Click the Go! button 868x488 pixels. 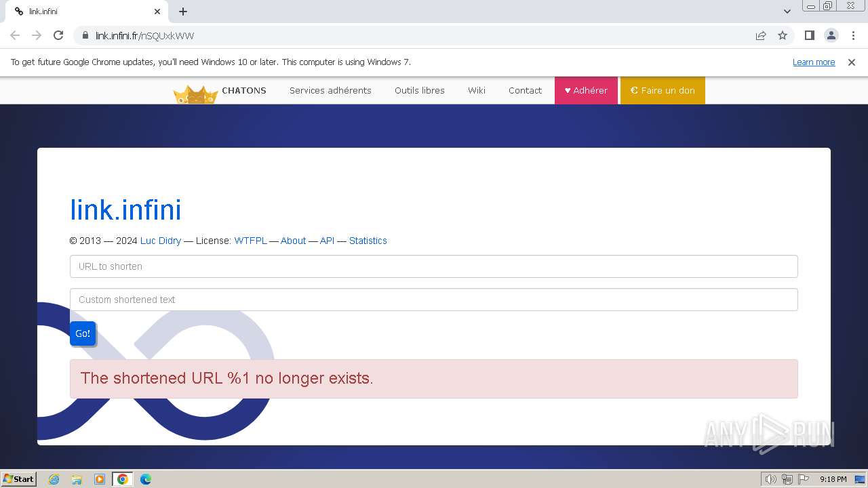(x=83, y=333)
